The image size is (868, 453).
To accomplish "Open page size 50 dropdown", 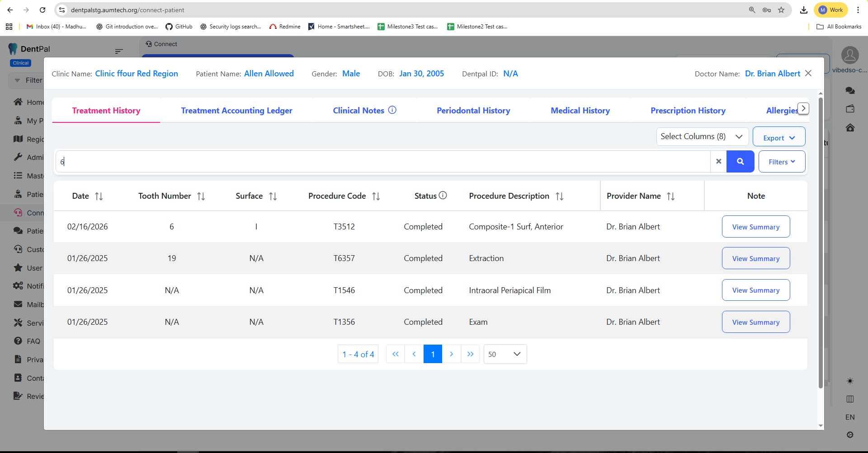I will 505,354.
